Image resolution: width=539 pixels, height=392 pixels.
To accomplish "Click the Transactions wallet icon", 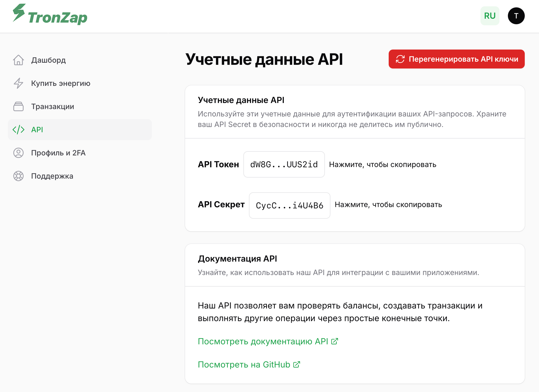I will (x=18, y=106).
